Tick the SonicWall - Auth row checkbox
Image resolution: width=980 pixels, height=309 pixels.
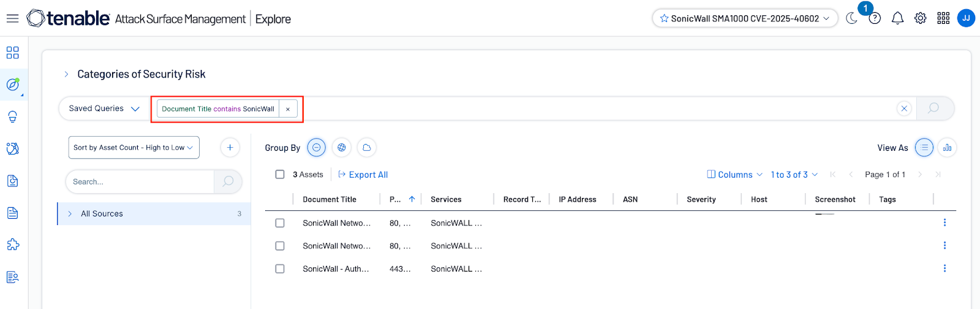tap(280, 269)
